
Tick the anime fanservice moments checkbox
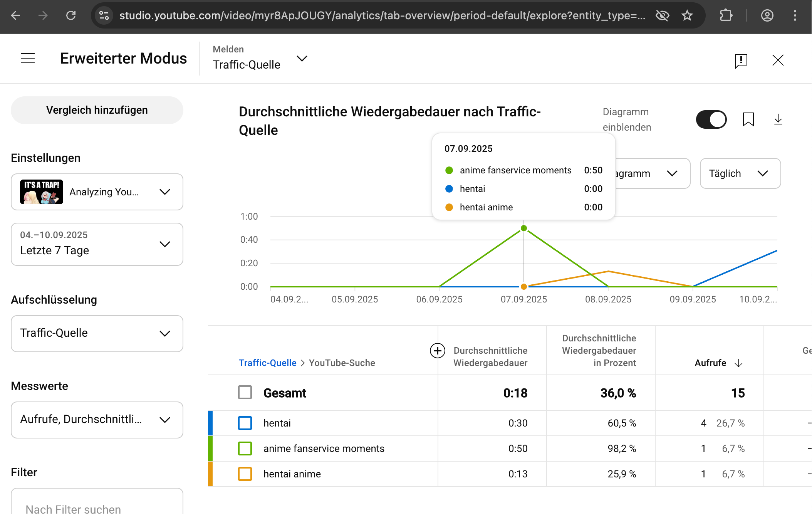(245, 448)
